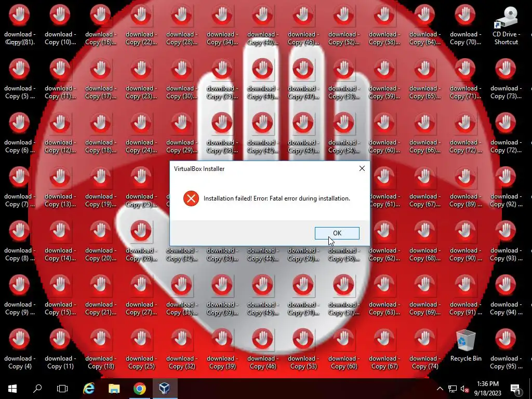Select the download - Copy (92) icon
Viewport: 532px width, 399px height.
506,188
